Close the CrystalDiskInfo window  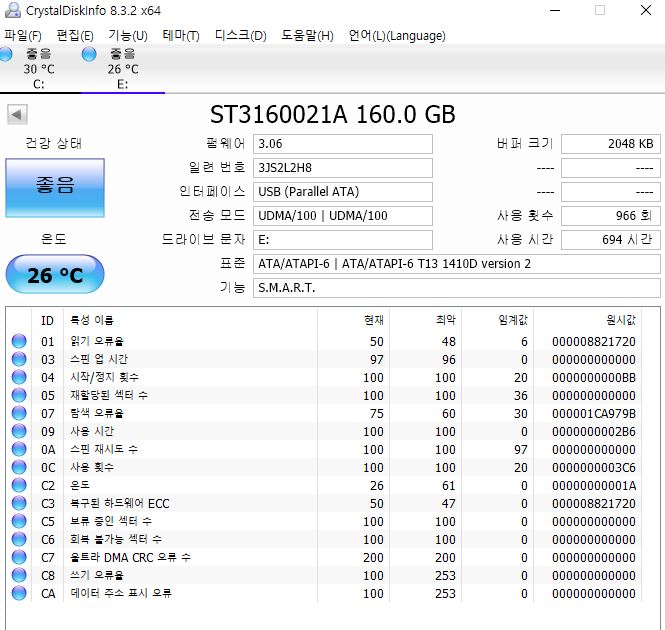tap(646, 10)
